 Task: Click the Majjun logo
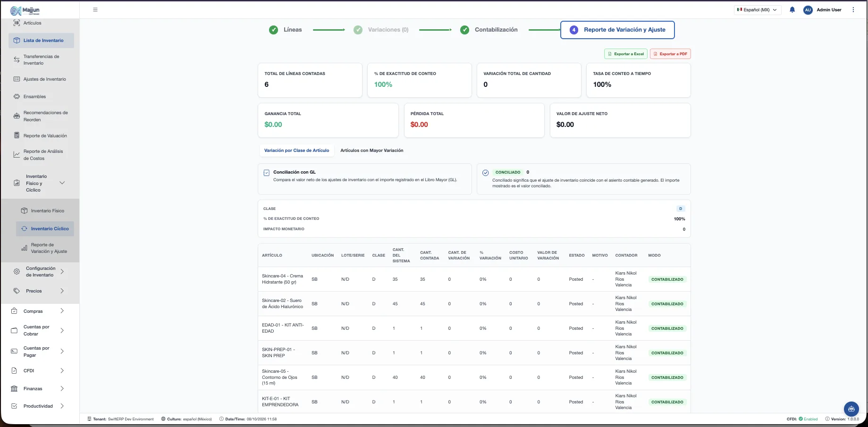point(25,10)
